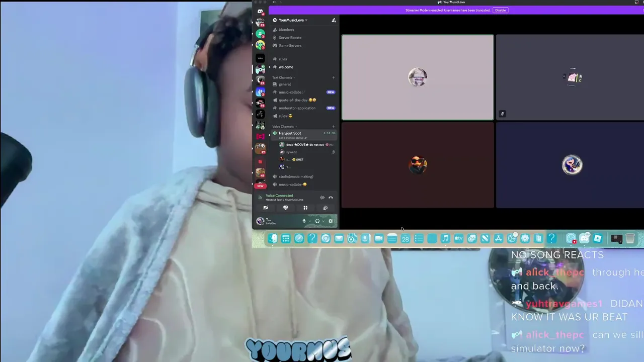Select the bottom-right video tile
The height and width of the screenshot is (362, 644).
[x=570, y=165]
